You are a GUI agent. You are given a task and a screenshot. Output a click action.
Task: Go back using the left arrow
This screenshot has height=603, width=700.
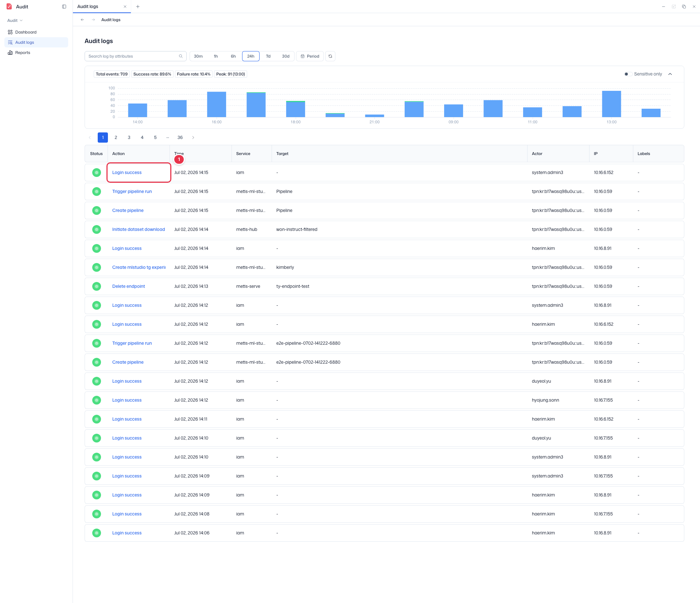pos(82,20)
